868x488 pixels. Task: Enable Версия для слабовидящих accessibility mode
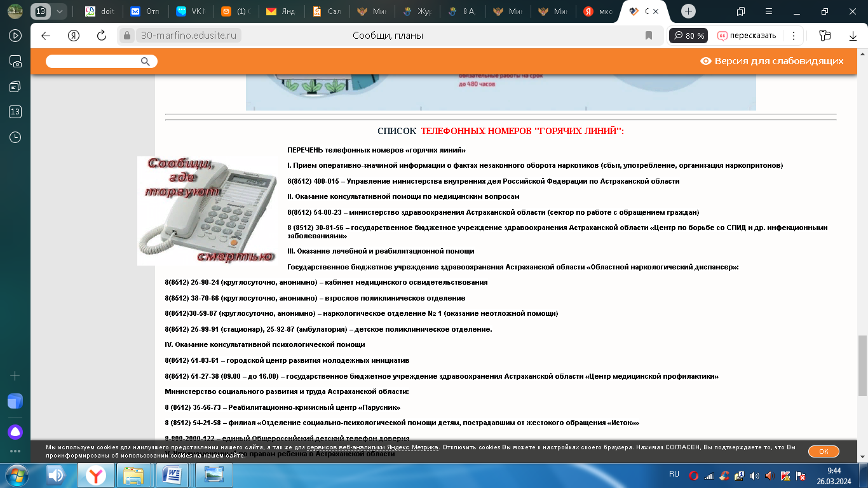(x=772, y=61)
